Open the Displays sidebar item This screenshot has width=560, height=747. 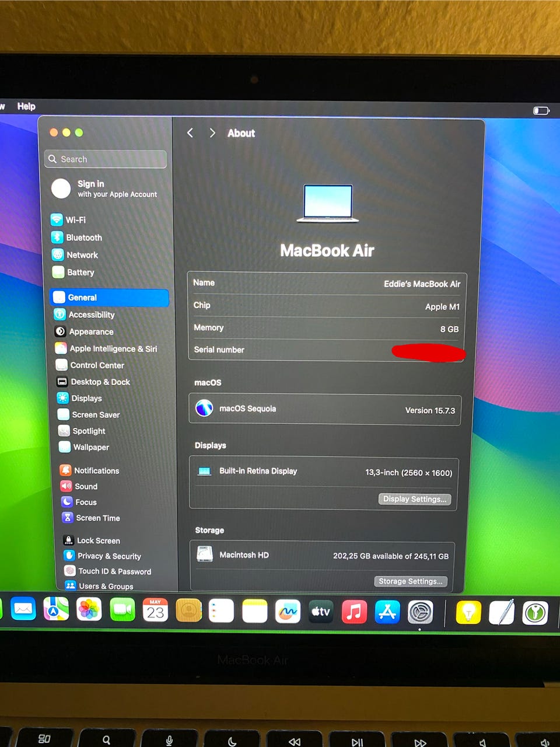(x=80, y=398)
